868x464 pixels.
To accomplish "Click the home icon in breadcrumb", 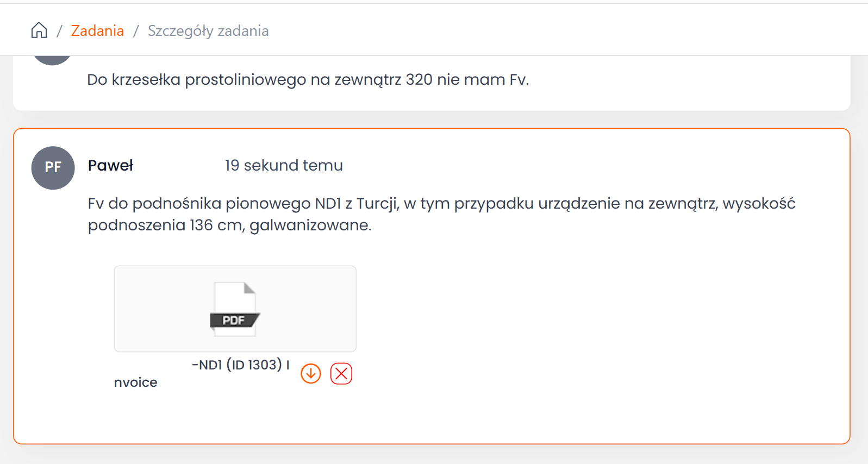I will click(x=39, y=30).
